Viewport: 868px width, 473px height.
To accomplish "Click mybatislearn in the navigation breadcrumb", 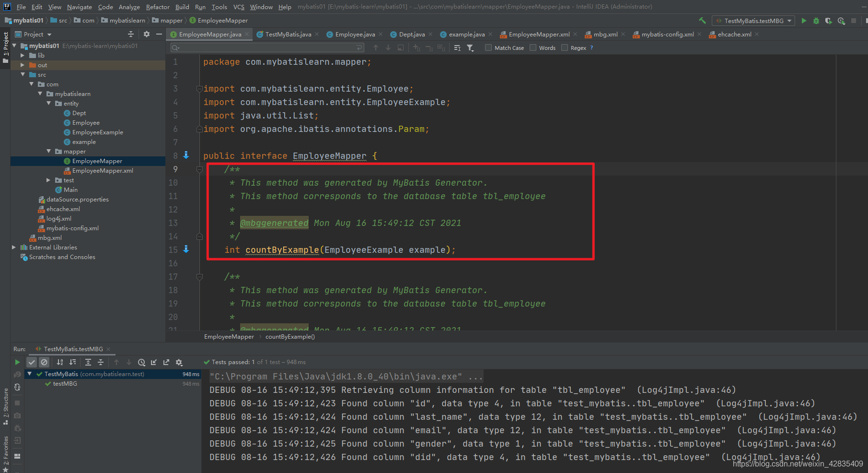I will pos(127,21).
